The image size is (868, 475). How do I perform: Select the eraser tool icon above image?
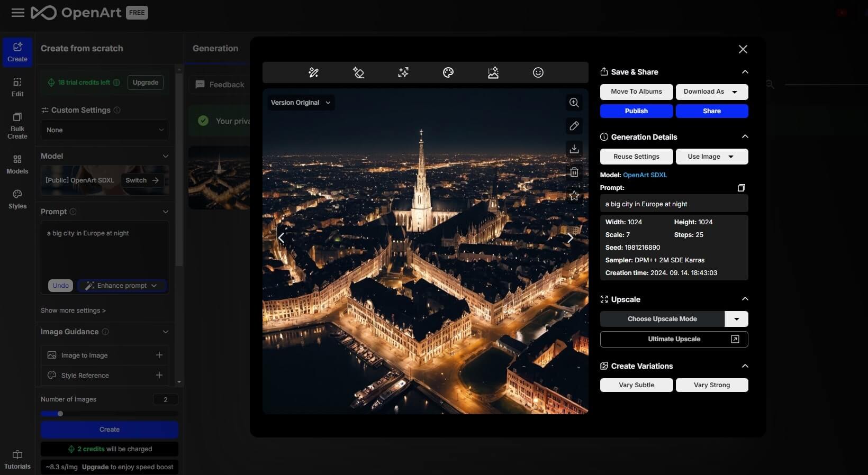coord(358,72)
